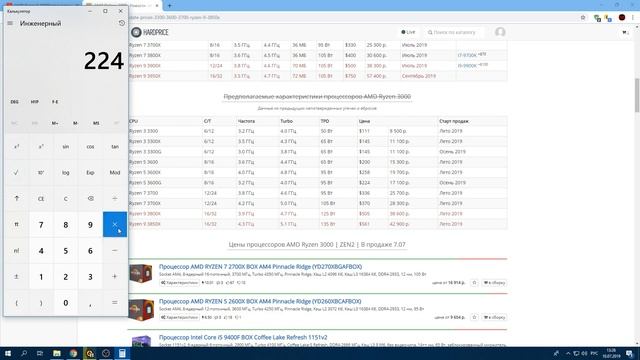Click the square root button

[17, 173]
